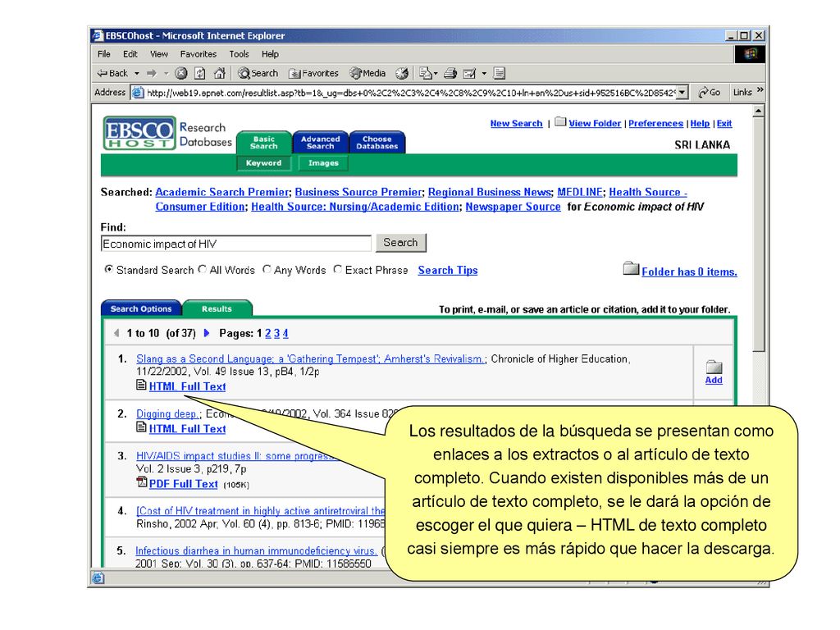Select the Keyword sub-tab

click(x=263, y=163)
